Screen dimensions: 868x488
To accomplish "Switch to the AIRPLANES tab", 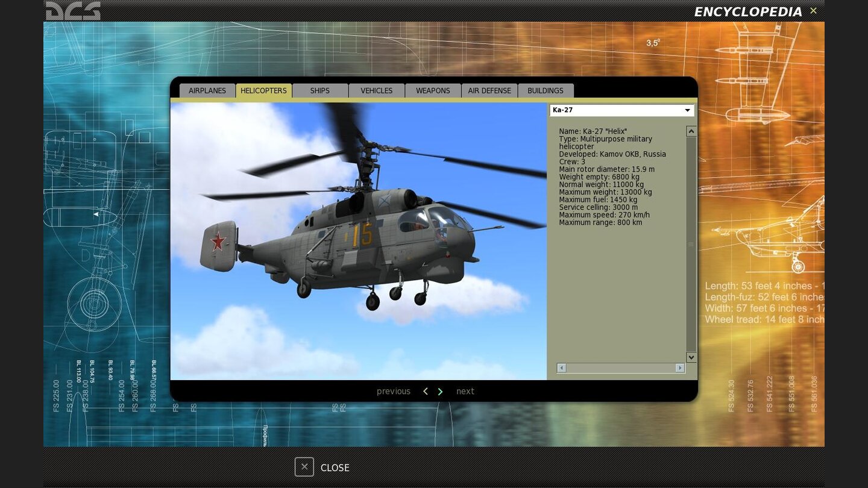I will click(207, 90).
